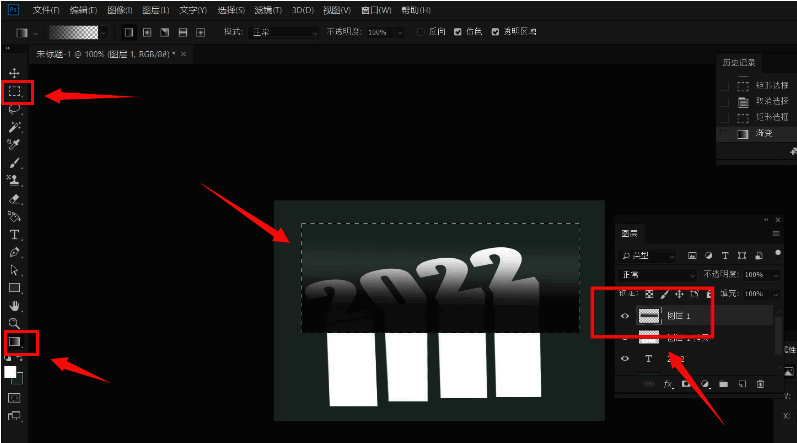Image resolution: width=797 pixels, height=443 pixels.
Task: Open the 窗口 Window menu
Action: click(376, 10)
